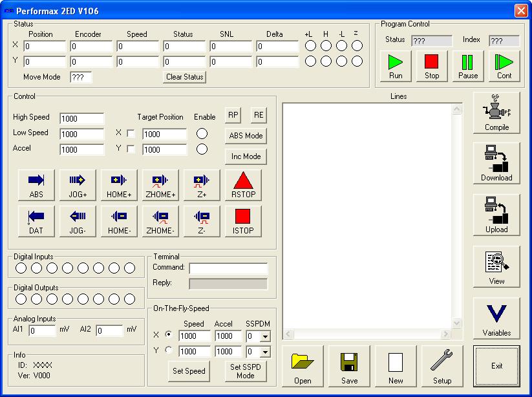This screenshot has height=397, width=532.
Task: Click the RP button
Action: [233, 115]
